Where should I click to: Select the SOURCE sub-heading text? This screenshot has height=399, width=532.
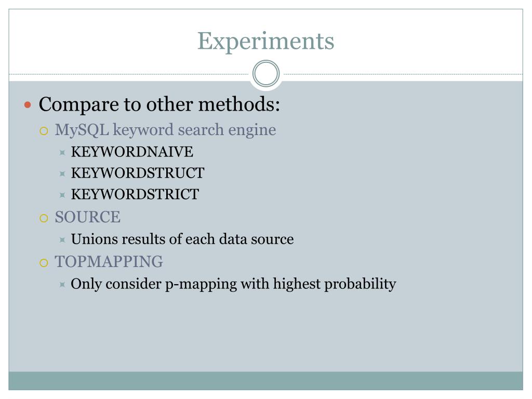point(88,217)
